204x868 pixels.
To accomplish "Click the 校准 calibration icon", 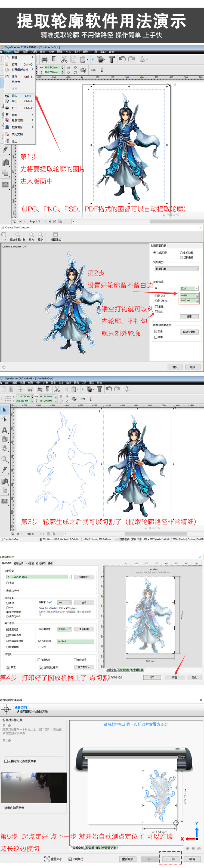I will tap(8, 667).
